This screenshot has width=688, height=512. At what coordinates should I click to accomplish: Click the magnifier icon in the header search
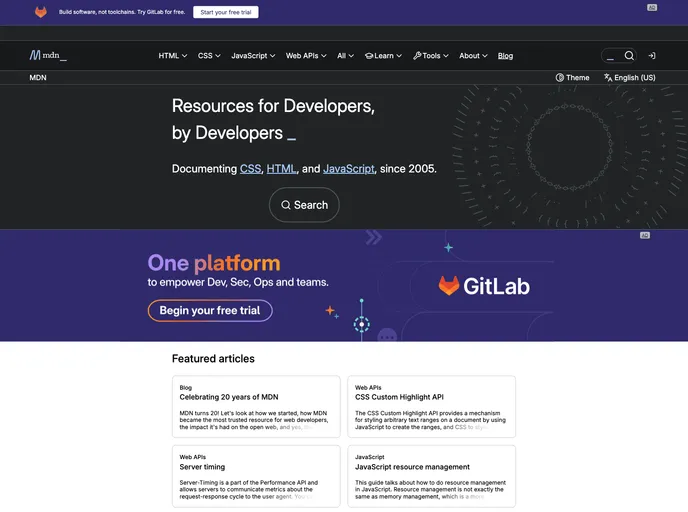pyautogui.click(x=629, y=56)
